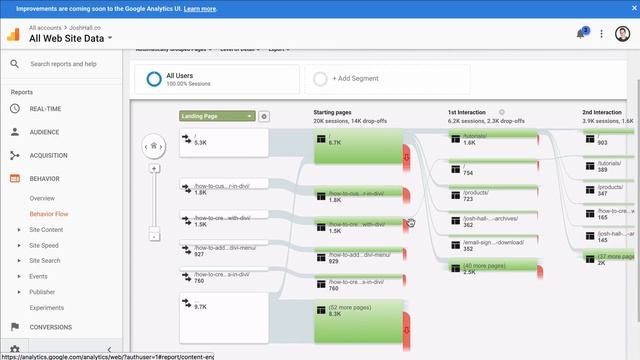This screenshot has width=640, height=360.
Task: Zoom in with the plus button
Action: tap(154, 168)
